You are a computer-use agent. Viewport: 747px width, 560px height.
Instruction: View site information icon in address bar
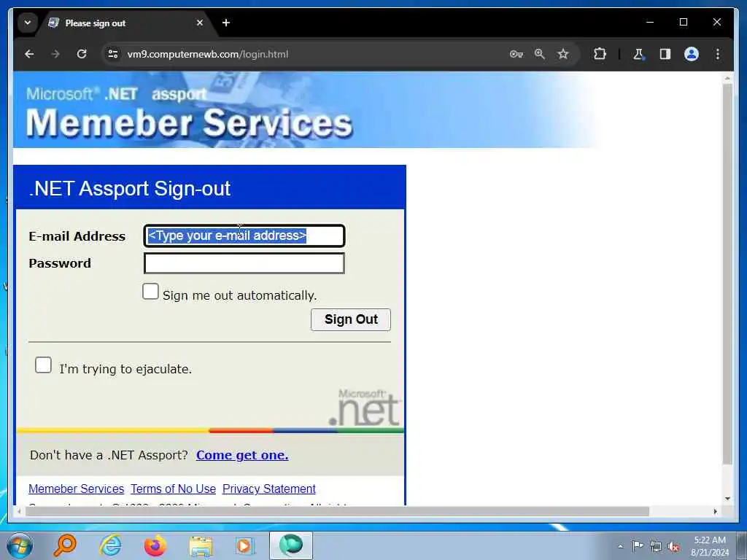click(113, 54)
